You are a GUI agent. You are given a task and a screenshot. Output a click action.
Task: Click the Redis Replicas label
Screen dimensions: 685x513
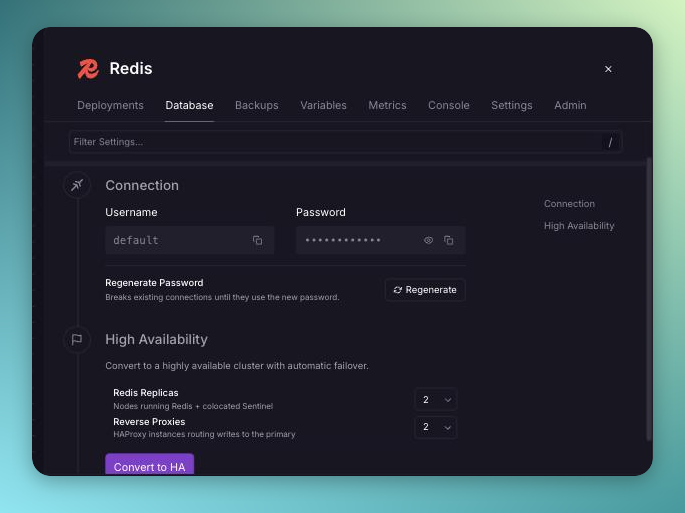click(x=145, y=392)
